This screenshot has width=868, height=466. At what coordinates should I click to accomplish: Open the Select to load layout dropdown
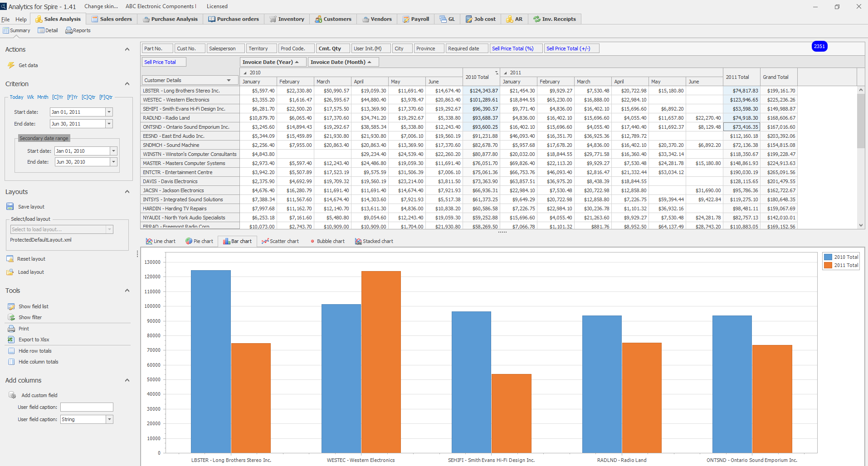click(x=109, y=229)
